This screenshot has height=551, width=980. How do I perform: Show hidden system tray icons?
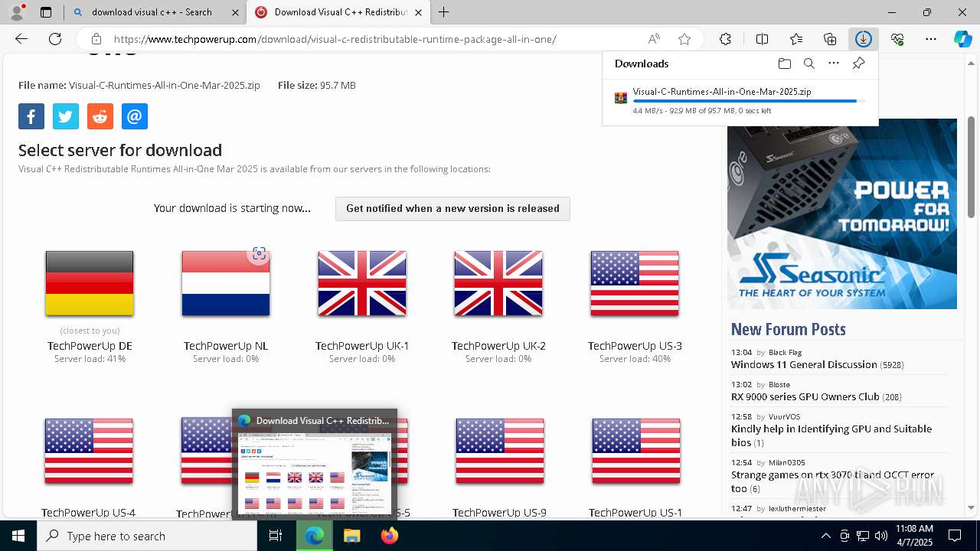(x=825, y=536)
